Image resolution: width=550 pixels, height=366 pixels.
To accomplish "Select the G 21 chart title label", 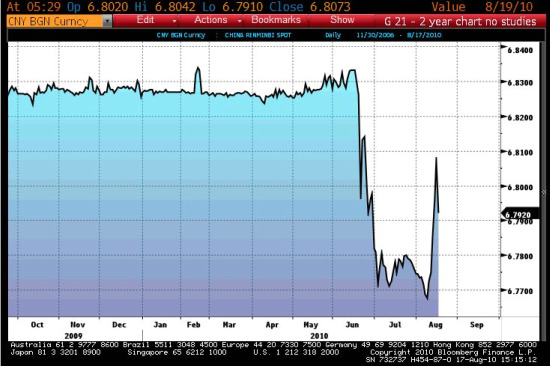I will pos(460,21).
